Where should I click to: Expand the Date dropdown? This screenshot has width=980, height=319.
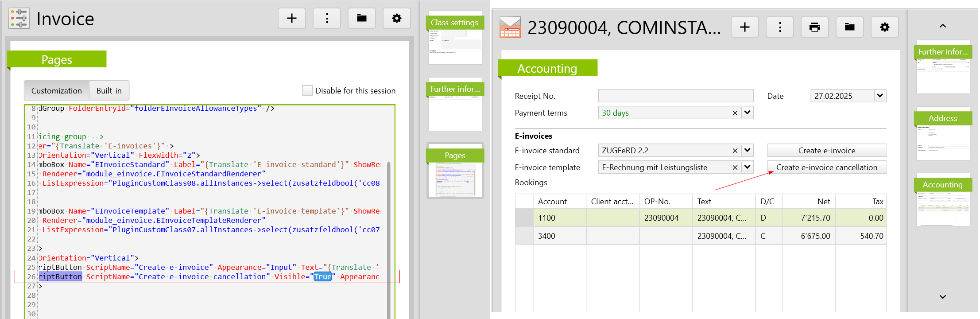click(879, 96)
